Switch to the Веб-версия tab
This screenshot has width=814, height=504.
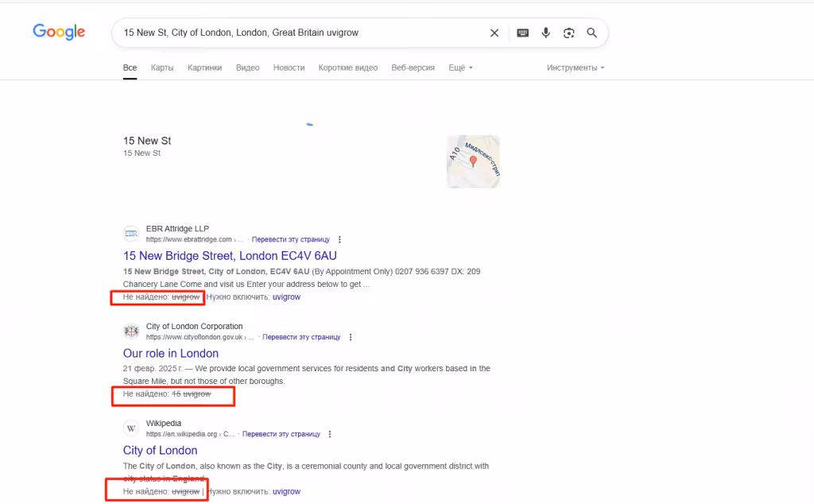click(413, 68)
